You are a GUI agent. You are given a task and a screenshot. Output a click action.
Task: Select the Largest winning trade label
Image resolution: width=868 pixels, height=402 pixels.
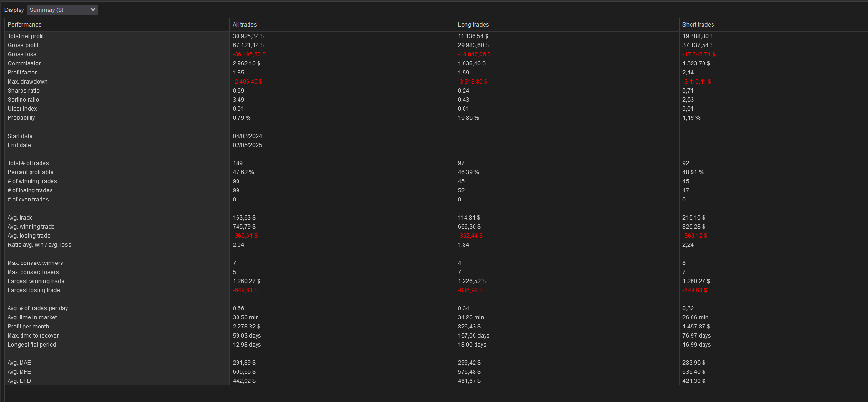[36, 281]
